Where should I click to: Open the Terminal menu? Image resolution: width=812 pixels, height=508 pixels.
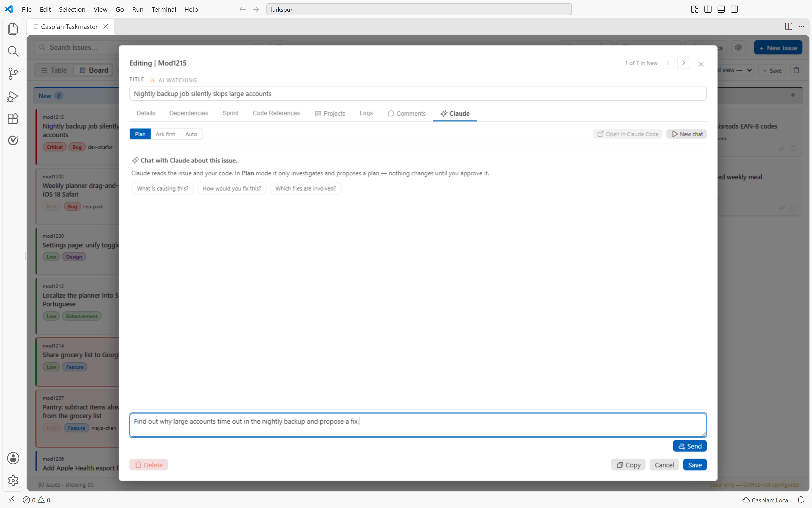click(164, 9)
